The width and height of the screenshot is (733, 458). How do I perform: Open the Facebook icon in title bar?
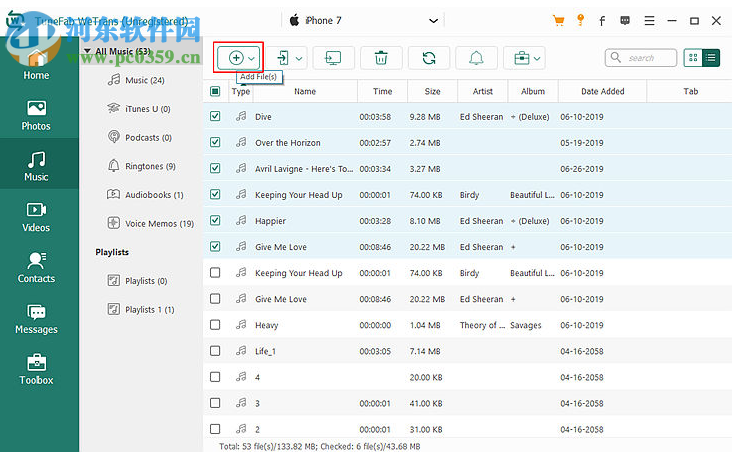pyautogui.click(x=602, y=21)
